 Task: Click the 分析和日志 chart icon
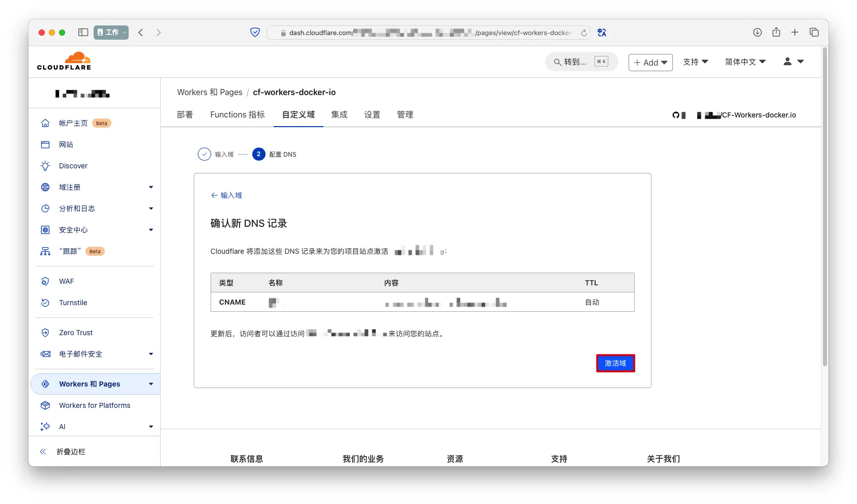click(45, 209)
